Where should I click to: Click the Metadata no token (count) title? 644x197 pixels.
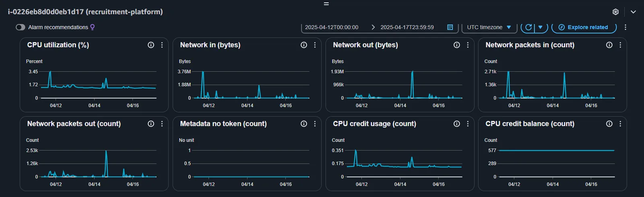[x=223, y=124]
